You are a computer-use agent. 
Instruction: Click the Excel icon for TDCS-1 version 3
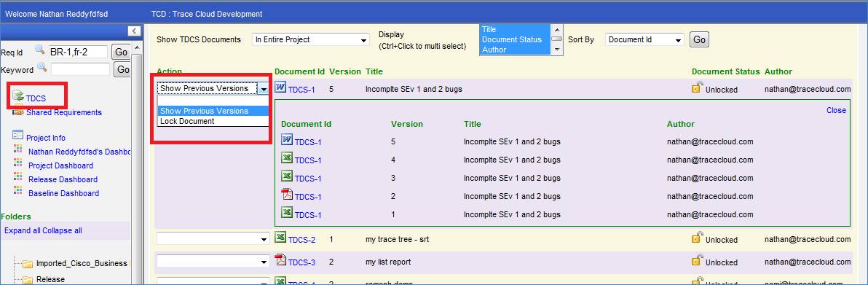pos(288,176)
